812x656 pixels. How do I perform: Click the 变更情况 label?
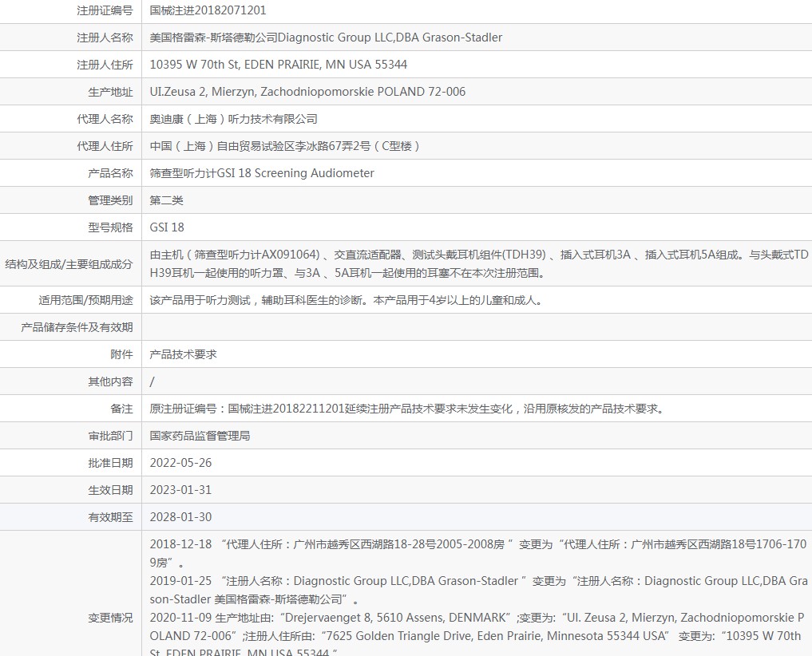(110, 618)
